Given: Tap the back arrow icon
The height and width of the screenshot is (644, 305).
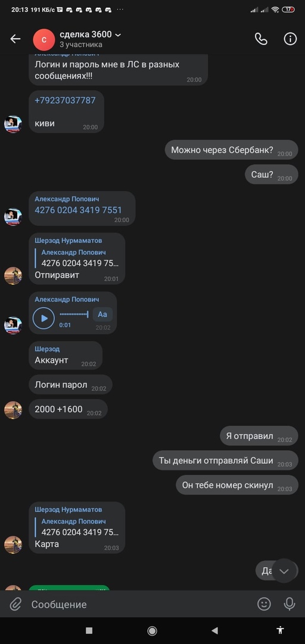Looking at the screenshot, I should click(15, 39).
